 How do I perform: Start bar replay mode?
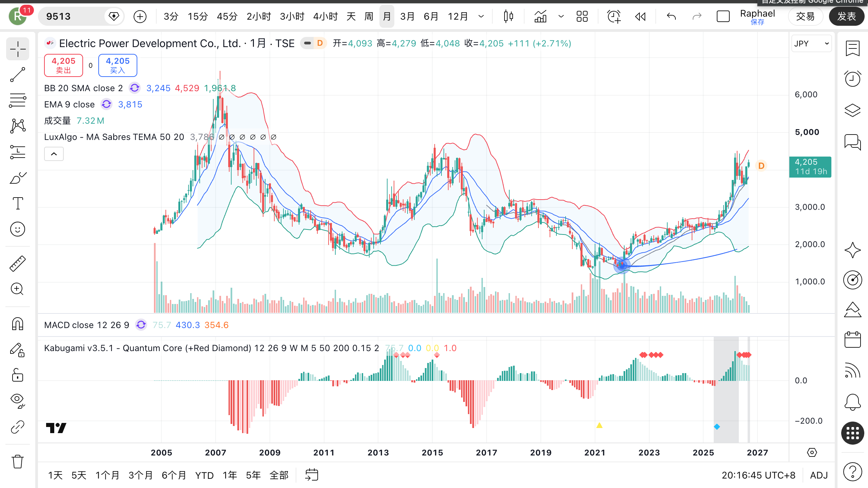tap(640, 16)
